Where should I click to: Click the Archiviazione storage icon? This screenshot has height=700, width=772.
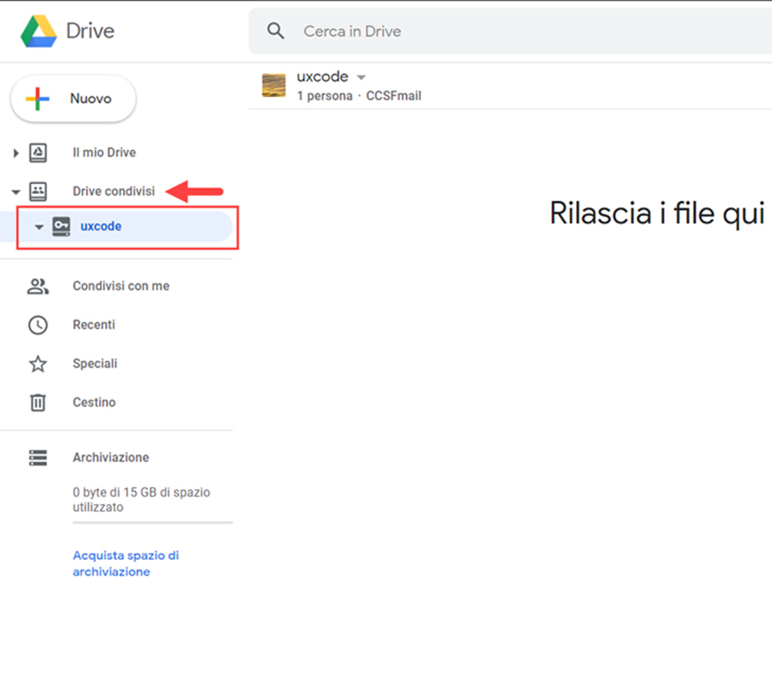coord(37,457)
